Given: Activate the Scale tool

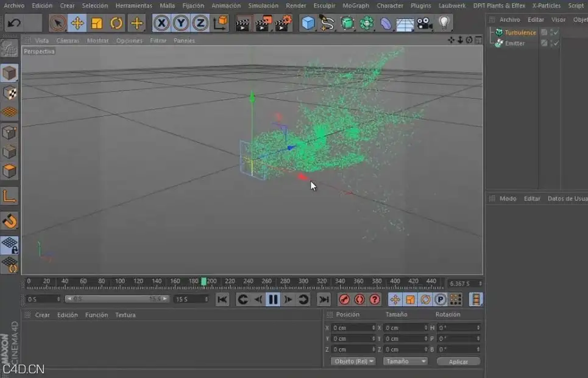Looking at the screenshot, I should point(97,23).
